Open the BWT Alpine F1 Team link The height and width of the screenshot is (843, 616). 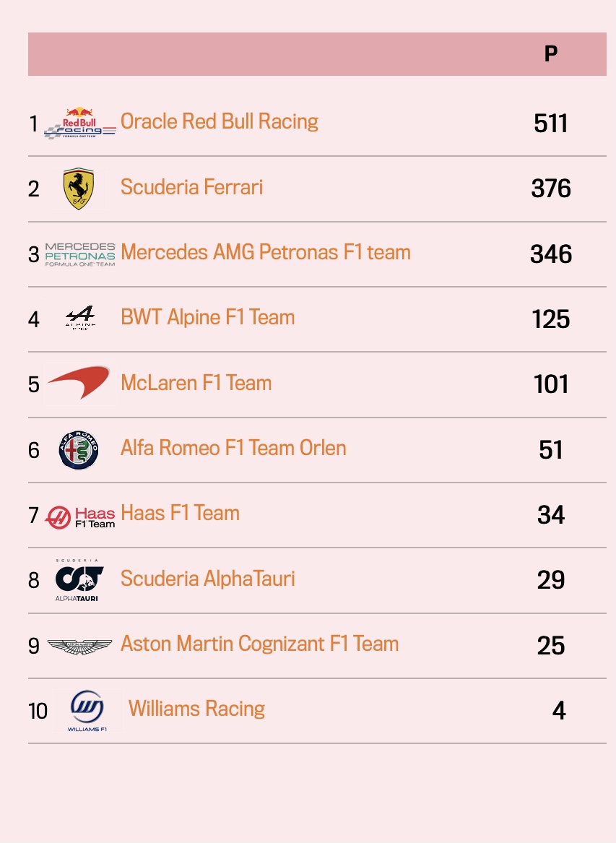[x=207, y=317]
